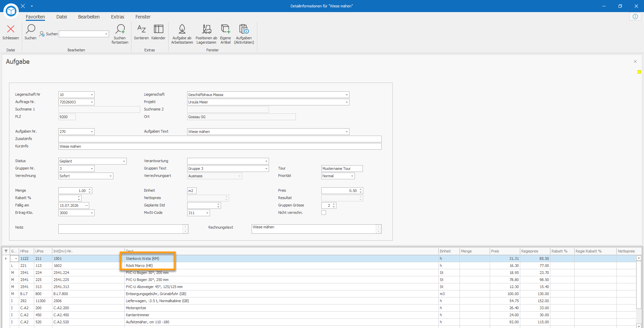Open the Status dropdown

124,161
